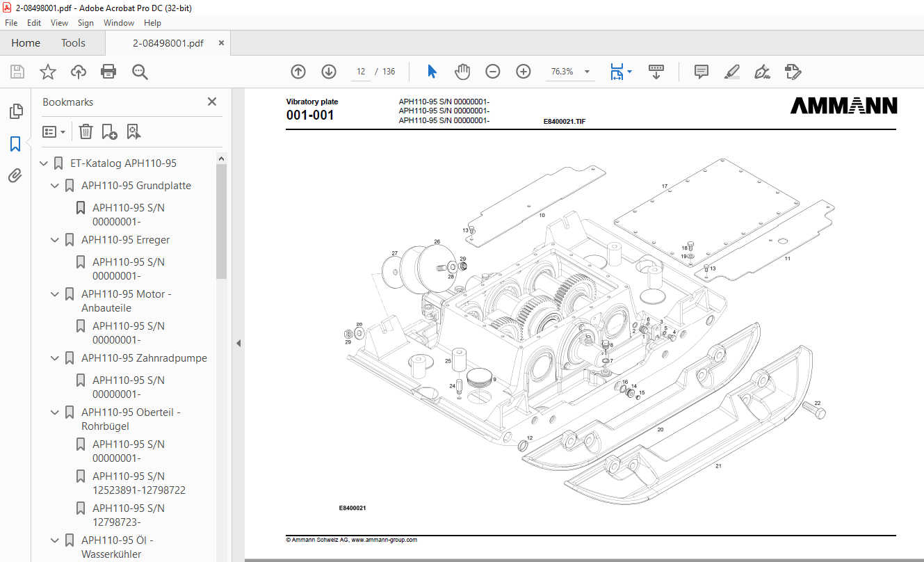
Task: Click the APH110-95 Erreger bookmark label
Action: [x=126, y=240]
